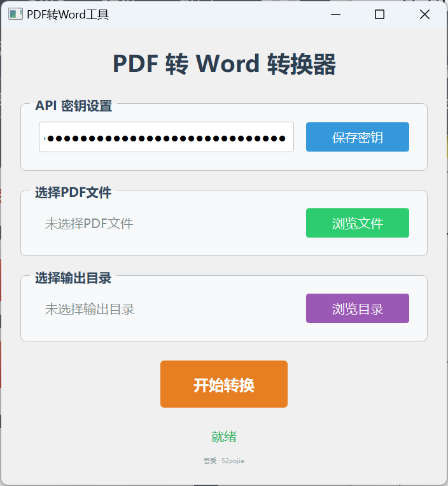448x486 pixels.
Task: Close the PDF转Word工具 window
Action: pyautogui.click(x=425, y=14)
